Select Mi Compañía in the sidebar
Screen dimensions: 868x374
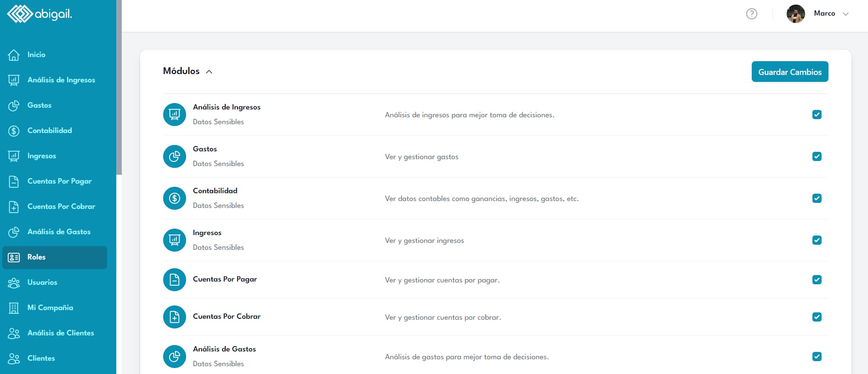click(x=50, y=308)
